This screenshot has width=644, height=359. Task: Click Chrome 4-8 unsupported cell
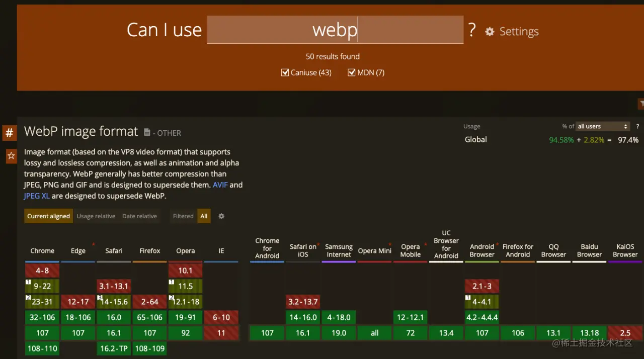click(42, 271)
